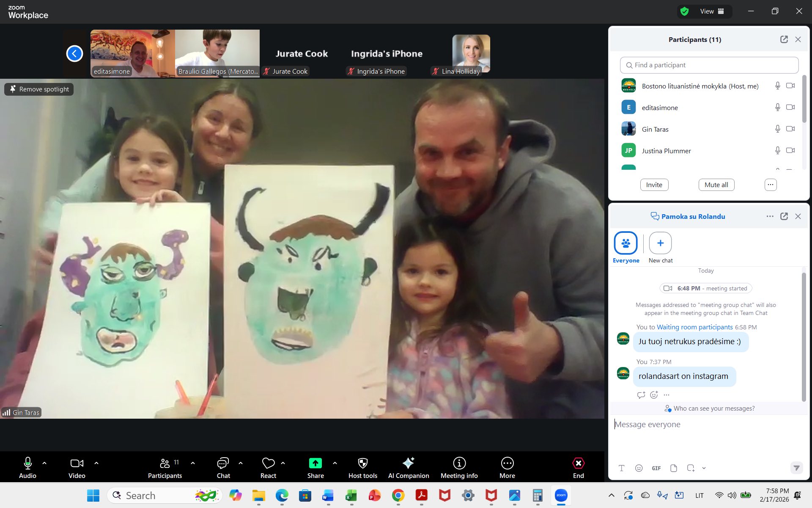
Task: Click the chat panel vertical scrollbar
Action: [804, 337]
